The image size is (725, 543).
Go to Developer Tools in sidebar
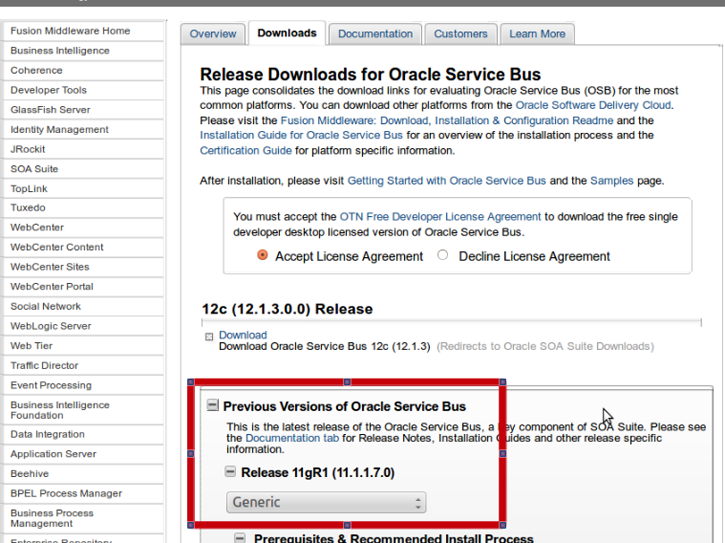pyautogui.click(x=83, y=90)
